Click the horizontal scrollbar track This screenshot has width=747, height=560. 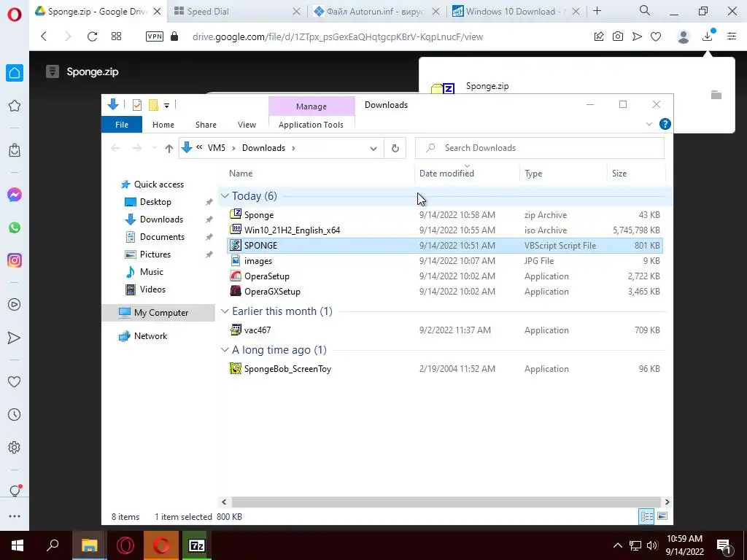(446, 502)
